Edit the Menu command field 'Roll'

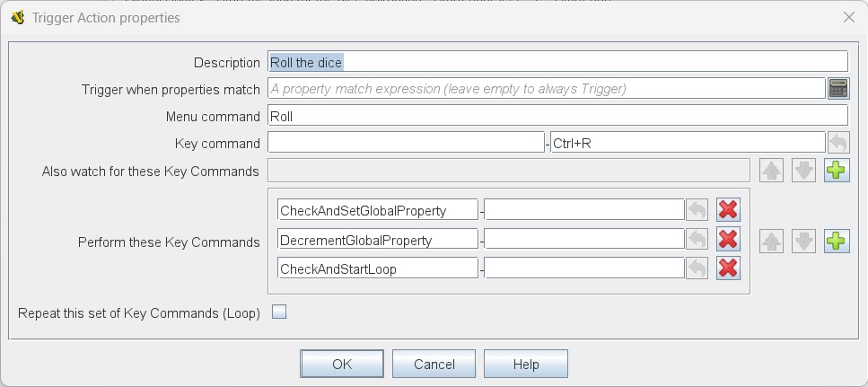click(557, 116)
